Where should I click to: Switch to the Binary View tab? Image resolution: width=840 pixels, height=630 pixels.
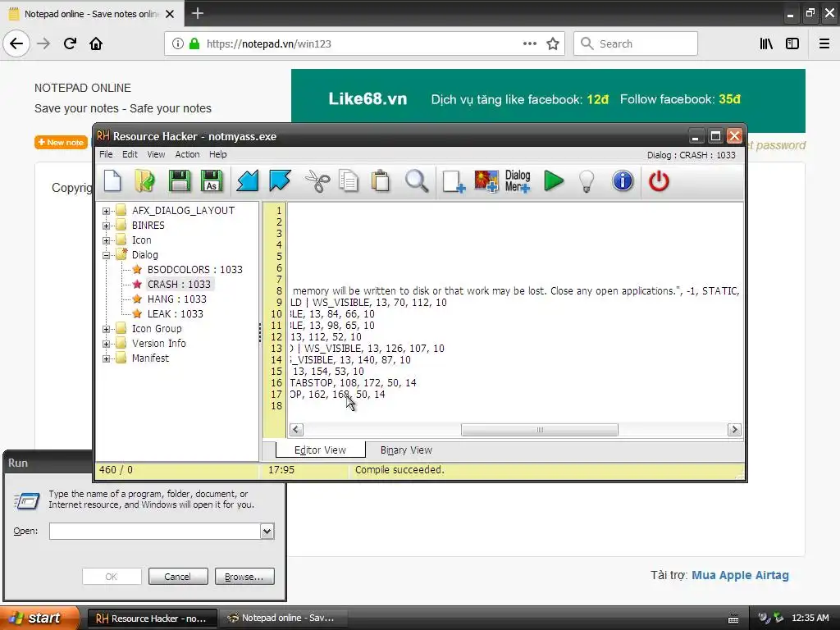(406, 450)
